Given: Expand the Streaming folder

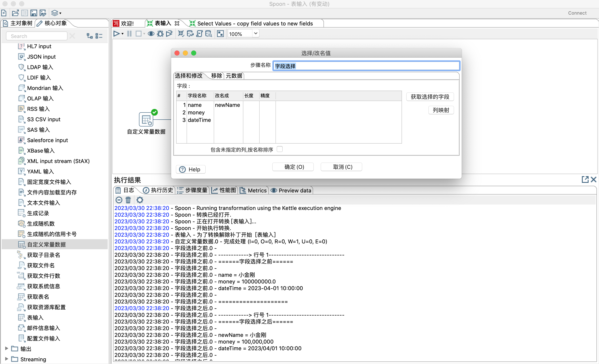Looking at the screenshot, I should tap(6, 359).
